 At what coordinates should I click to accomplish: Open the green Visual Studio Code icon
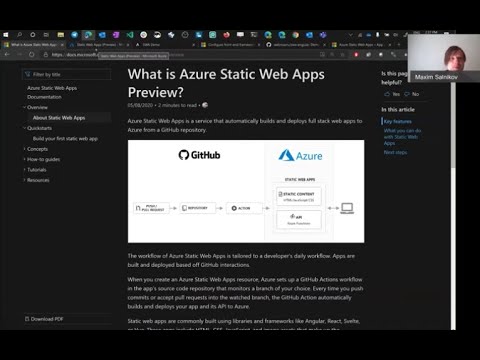pyautogui.click(x=130, y=35)
